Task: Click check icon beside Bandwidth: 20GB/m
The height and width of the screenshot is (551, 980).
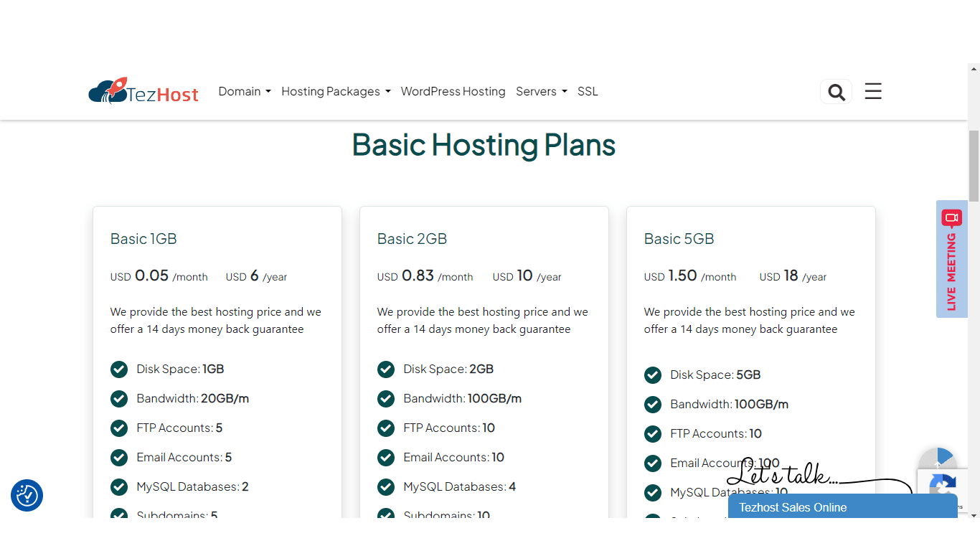Action: tap(119, 398)
